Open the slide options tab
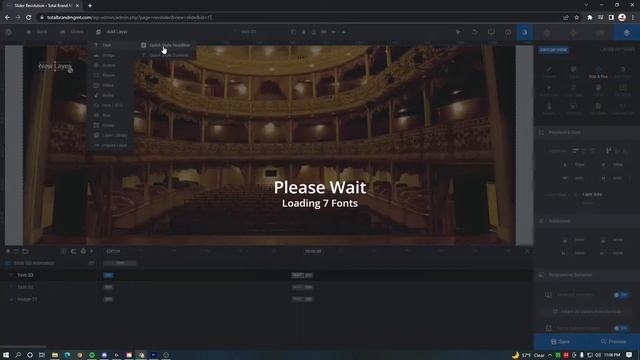Viewport: 640px width, 360px height. tap(600, 32)
